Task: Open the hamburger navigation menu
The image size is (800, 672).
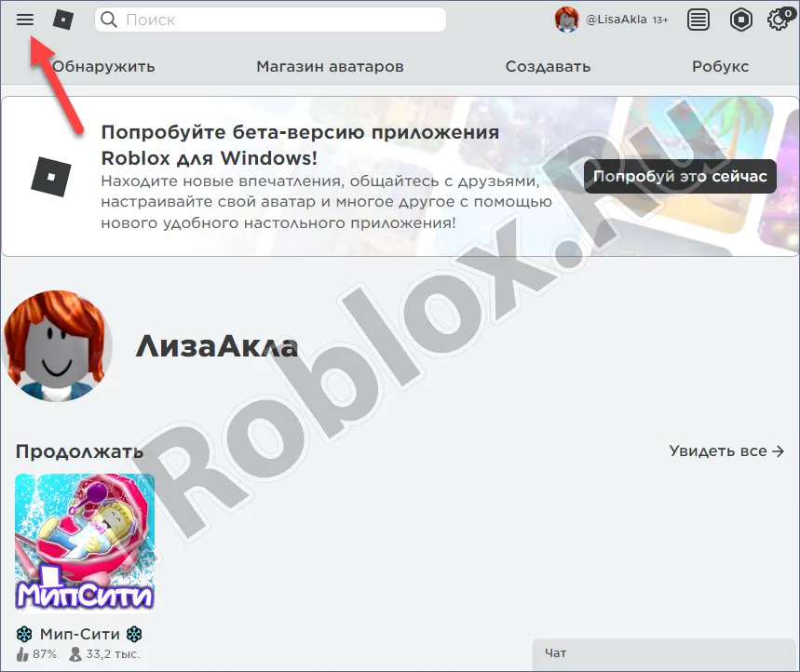Action: pos(25,20)
